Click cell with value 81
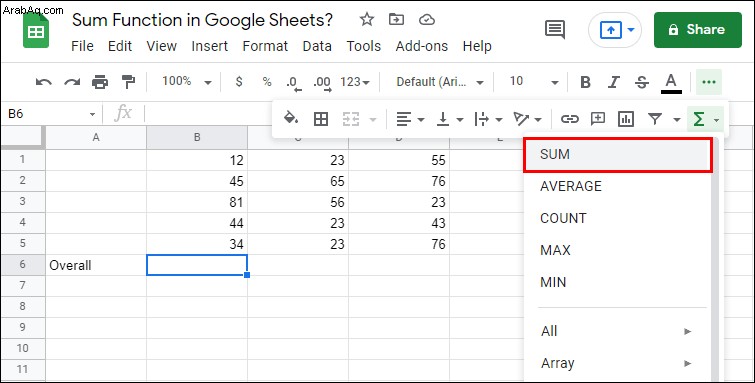The width and height of the screenshot is (755, 383). click(197, 202)
